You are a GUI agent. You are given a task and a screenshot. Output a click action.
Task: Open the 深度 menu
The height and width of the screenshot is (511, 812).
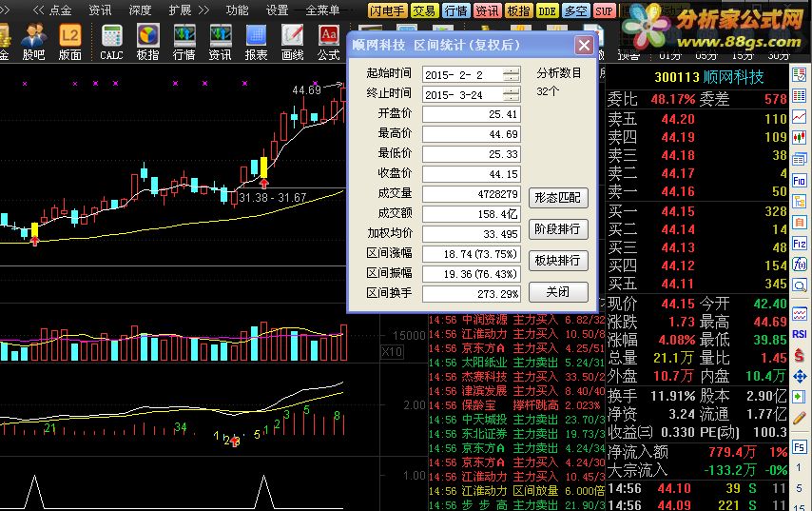click(140, 10)
